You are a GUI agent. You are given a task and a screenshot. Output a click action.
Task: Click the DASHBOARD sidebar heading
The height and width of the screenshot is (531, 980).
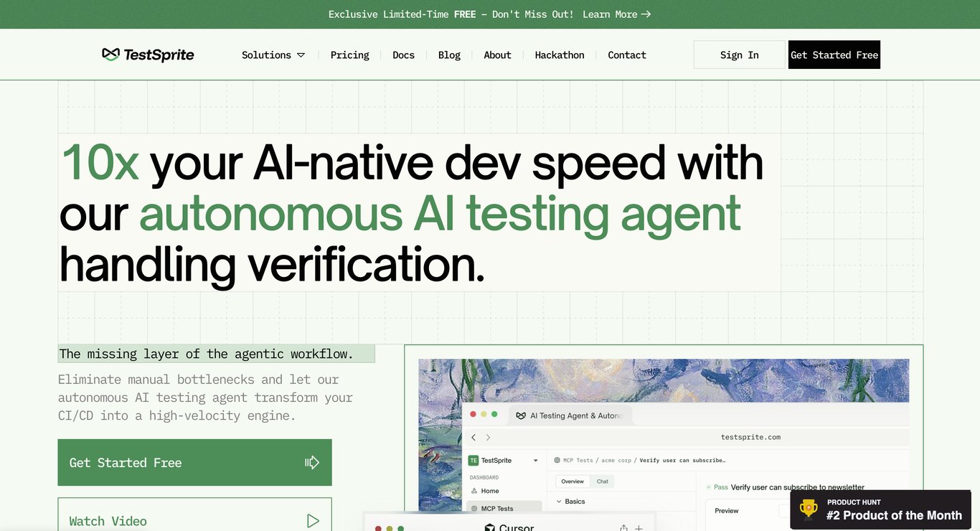(x=484, y=477)
